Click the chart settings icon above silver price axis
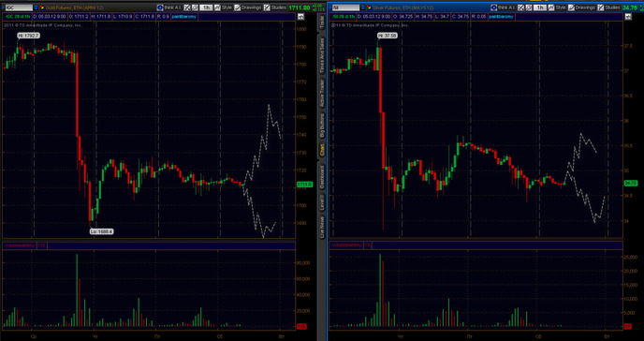 pos(628,17)
